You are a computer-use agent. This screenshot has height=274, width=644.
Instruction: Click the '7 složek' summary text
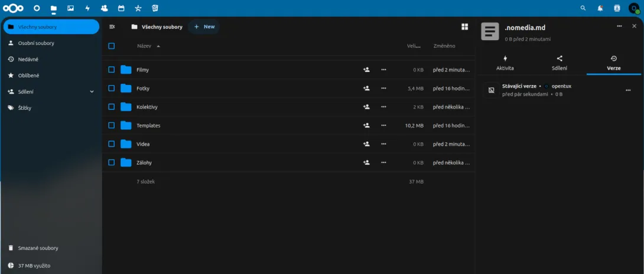(146, 181)
